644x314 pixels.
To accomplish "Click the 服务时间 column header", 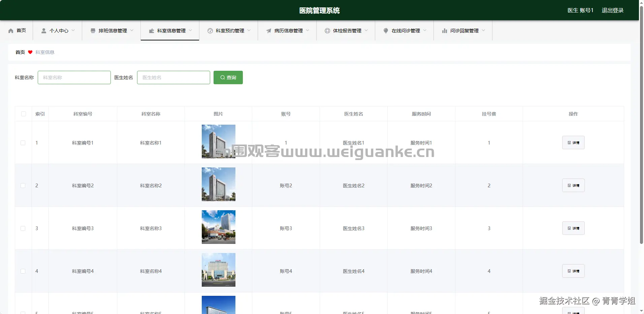I will click(x=421, y=114).
